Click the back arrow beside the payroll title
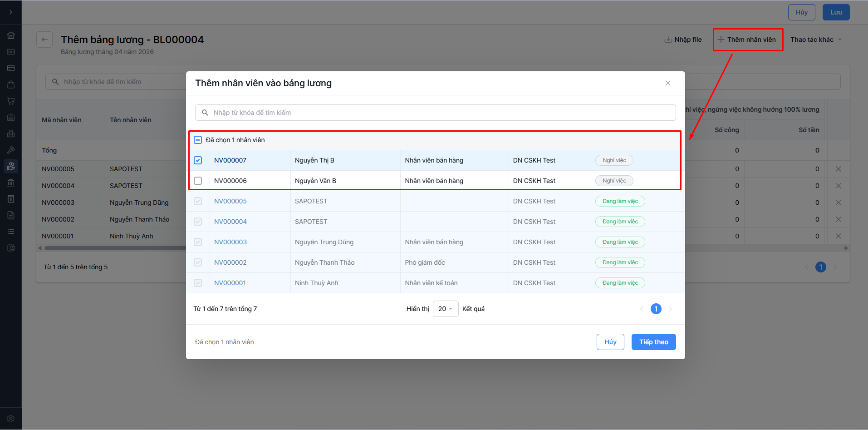868x430 pixels. point(44,40)
